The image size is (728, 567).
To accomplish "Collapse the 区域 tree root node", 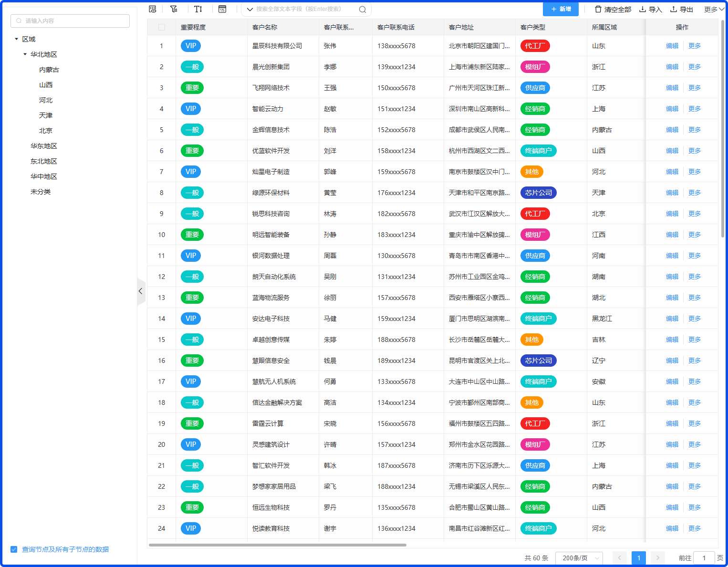I will pos(17,39).
